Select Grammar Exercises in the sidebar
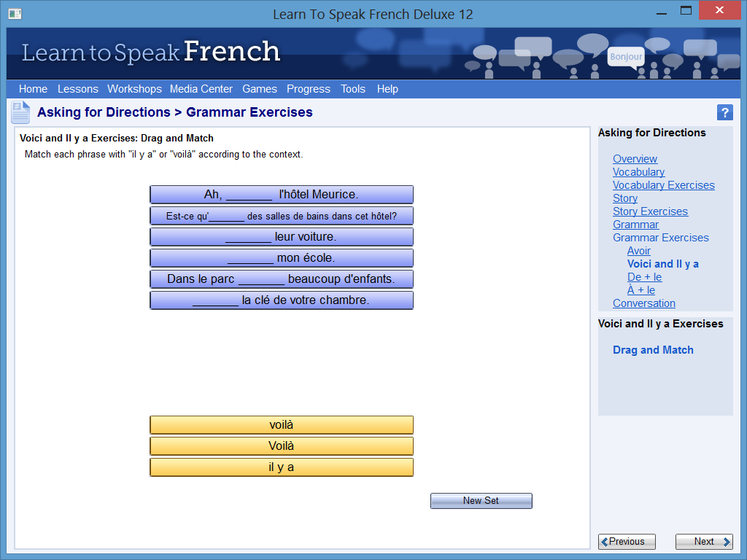747x560 pixels. (661, 238)
